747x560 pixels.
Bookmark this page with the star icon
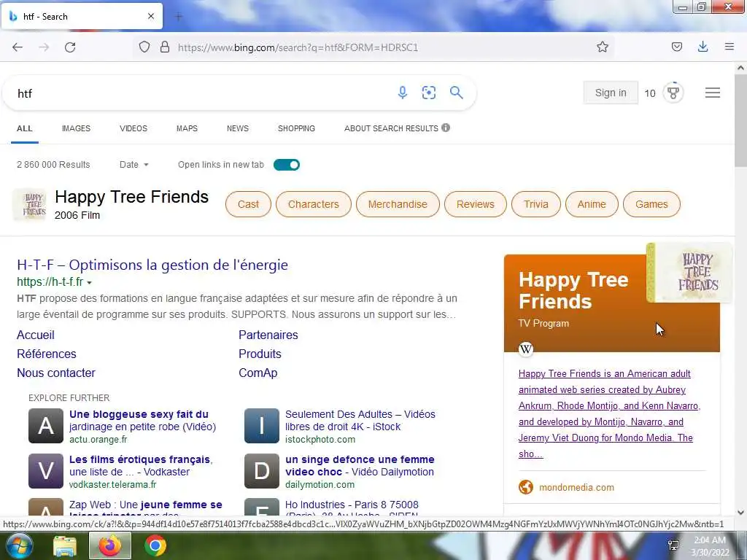point(603,47)
